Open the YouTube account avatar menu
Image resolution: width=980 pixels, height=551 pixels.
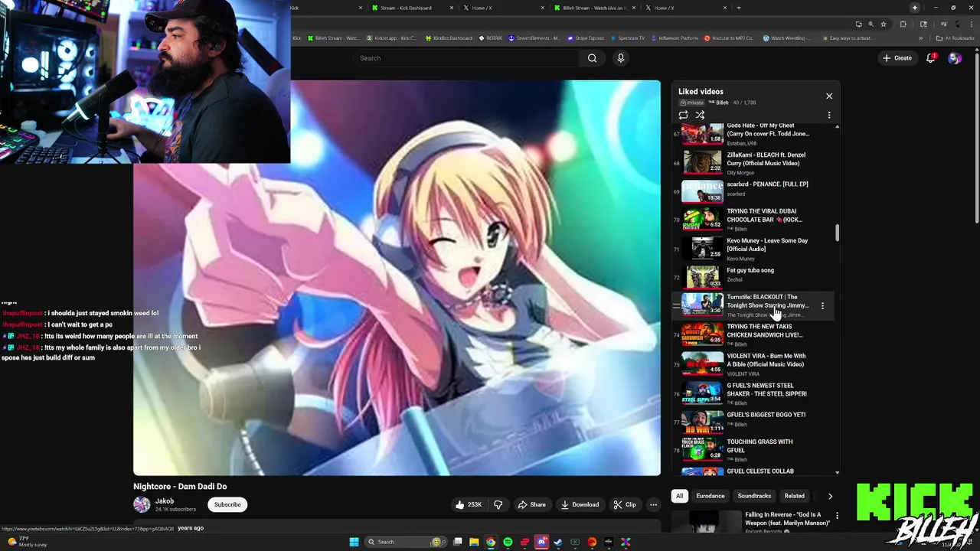(955, 58)
